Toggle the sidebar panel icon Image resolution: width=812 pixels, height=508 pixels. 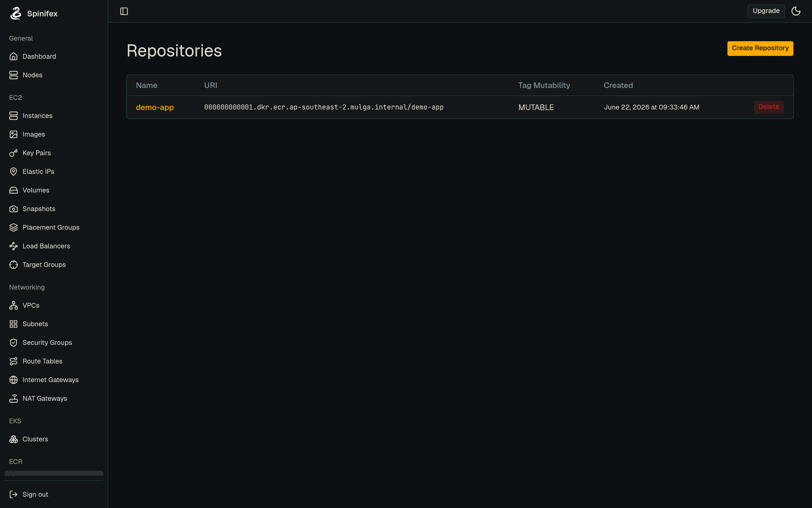124,11
